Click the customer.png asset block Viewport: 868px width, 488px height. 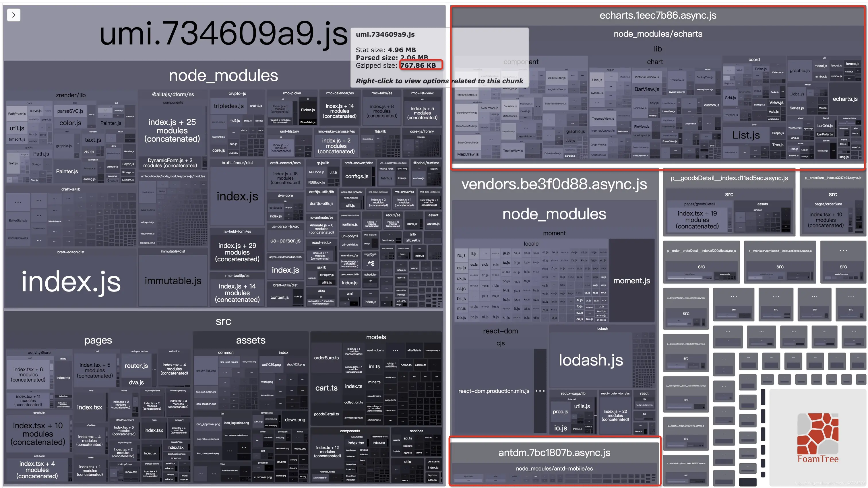[262, 477]
